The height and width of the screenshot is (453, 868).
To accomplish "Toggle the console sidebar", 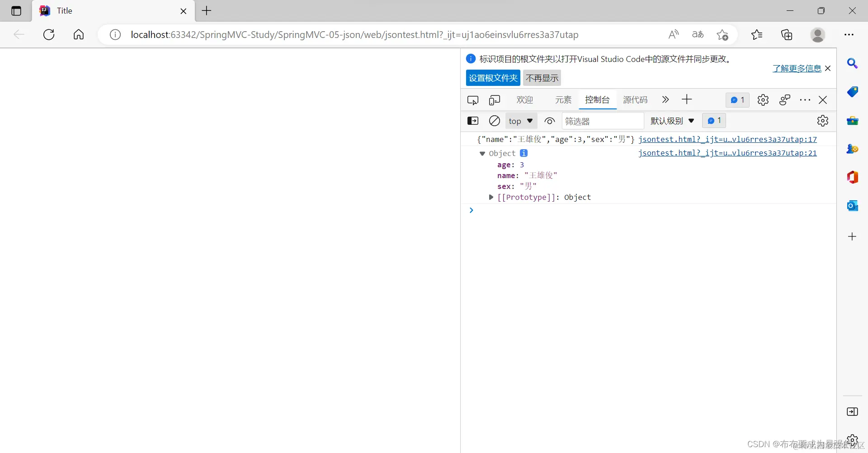I will pos(473,121).
